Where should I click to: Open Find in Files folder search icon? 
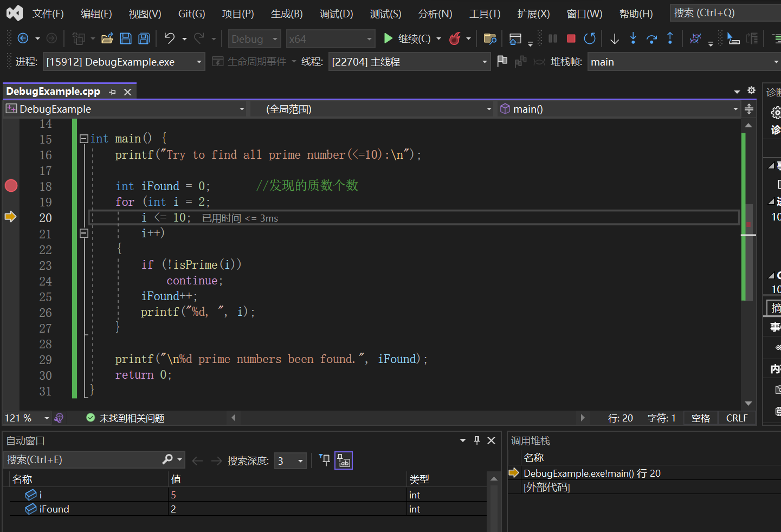[490, 38]
